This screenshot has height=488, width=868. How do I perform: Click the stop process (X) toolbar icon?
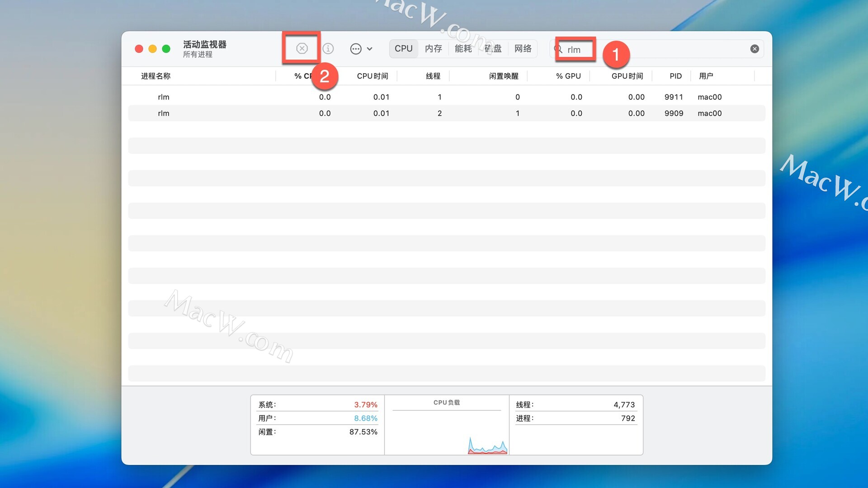click(x=302, y=48)
